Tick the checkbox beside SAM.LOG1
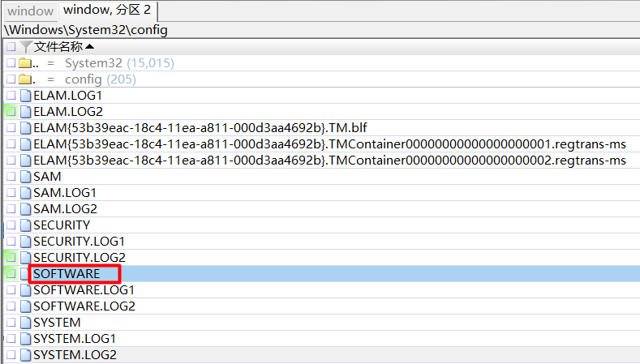This screenshot has width=640, height=364. pyautogui.click(x=11, y=193)
